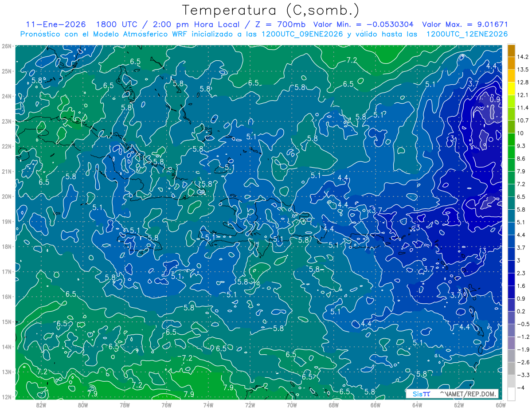
Task: Click the "22N" latitude label
Action: pyautogui.click(x=6, y=146)
